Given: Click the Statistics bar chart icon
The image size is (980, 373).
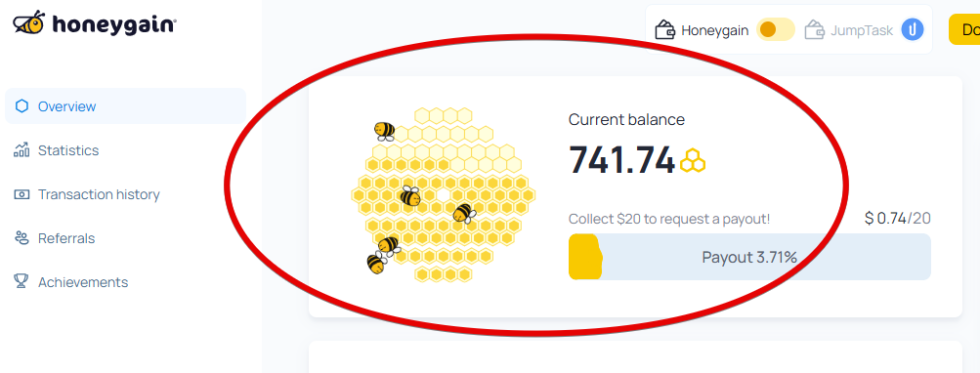Looking at the screenshot, I should click(21, 150).
